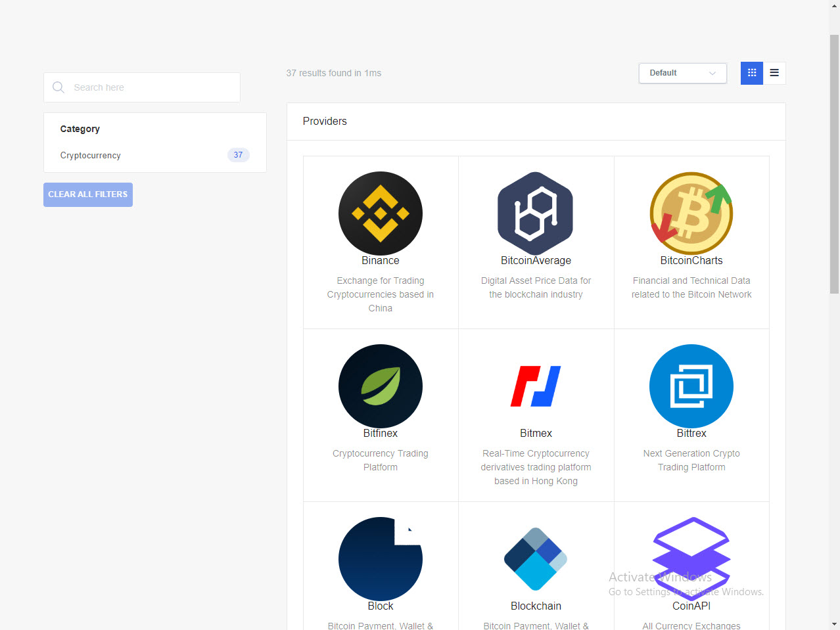Switch to grid view
This screenshot has height=630, width=840.
click(x=752, y=73)
